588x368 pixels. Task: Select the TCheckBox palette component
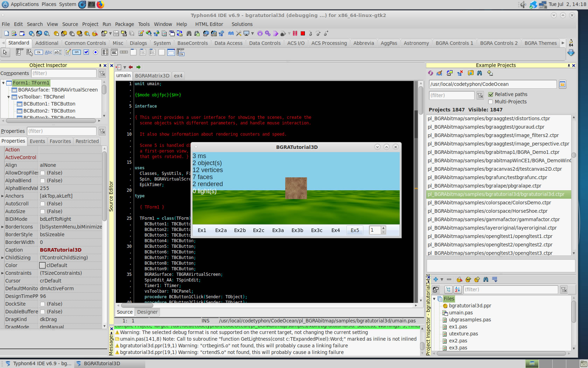point(86,53)
